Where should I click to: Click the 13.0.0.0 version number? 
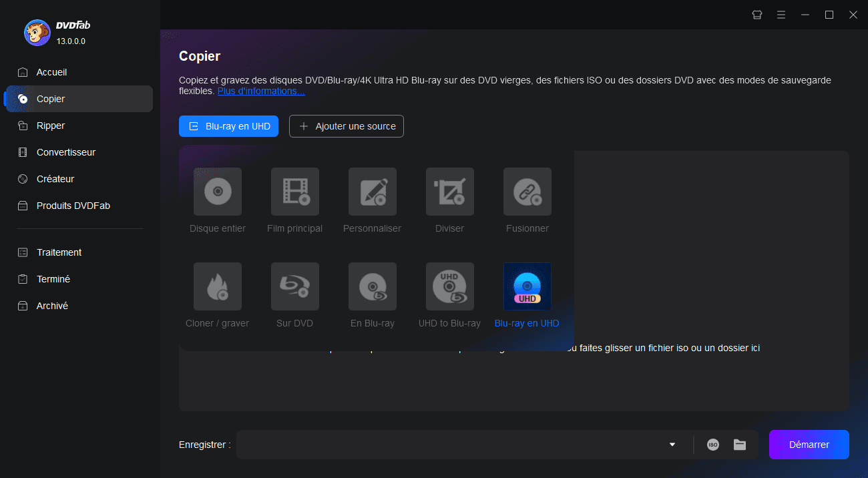[71, 41]
